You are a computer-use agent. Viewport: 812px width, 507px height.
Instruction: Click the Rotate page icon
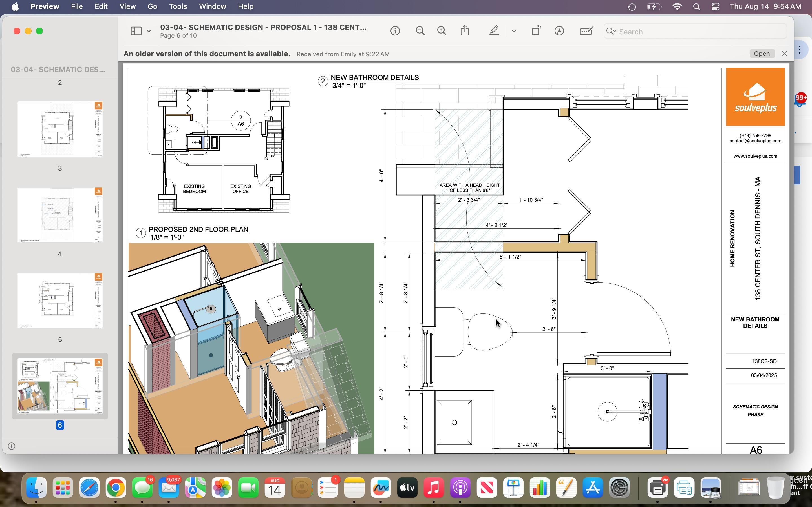(536, 31)
